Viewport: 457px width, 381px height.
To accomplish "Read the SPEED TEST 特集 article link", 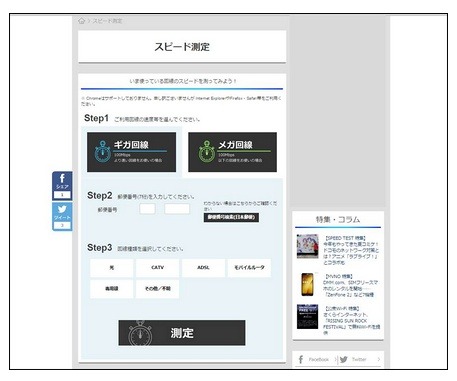I will [x=351, y=250].
